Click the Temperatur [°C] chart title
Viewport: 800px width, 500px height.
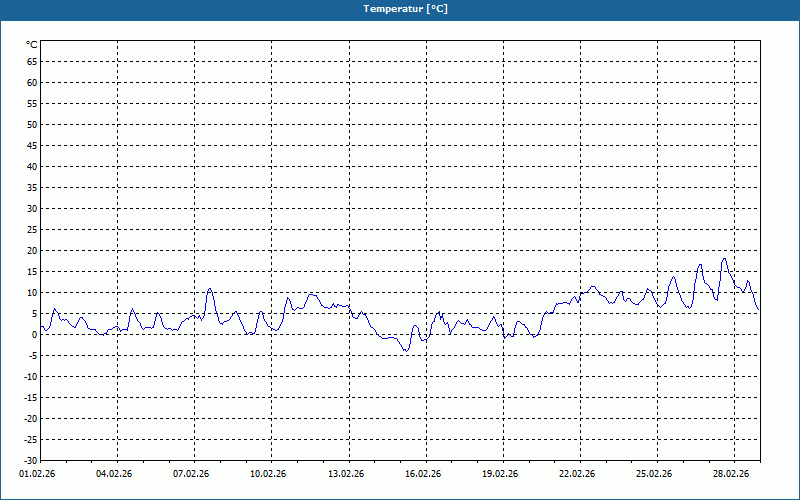[405, 9]
